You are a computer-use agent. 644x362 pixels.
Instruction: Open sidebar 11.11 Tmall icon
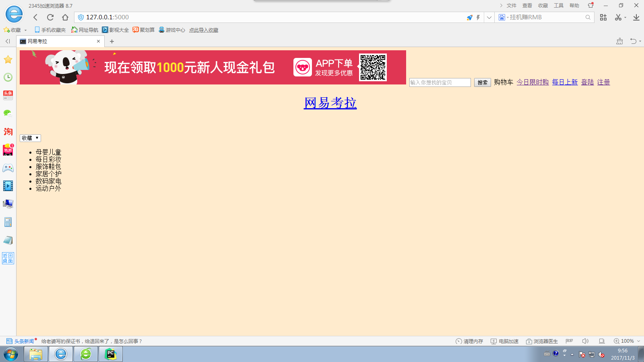[x=8, y=150]
